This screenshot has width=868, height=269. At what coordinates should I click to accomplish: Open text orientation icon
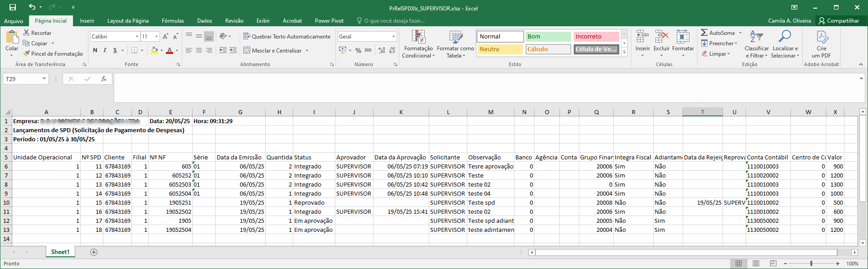coord(224,37)
